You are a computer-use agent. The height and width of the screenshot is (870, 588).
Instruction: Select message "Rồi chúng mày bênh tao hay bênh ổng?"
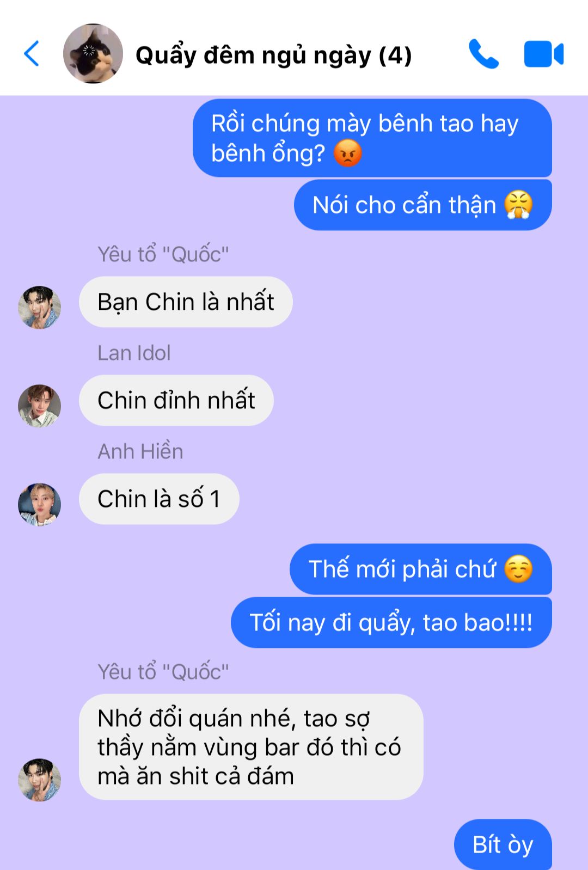click(372, 138)
